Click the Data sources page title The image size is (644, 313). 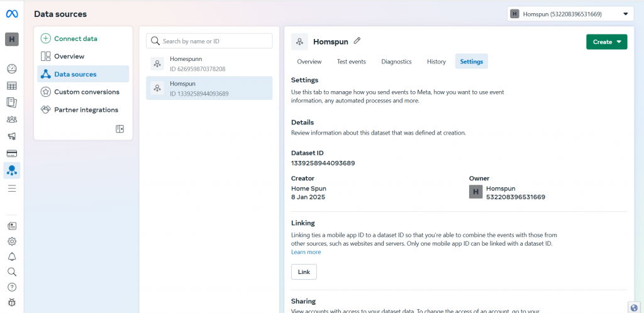pos(60,14)
